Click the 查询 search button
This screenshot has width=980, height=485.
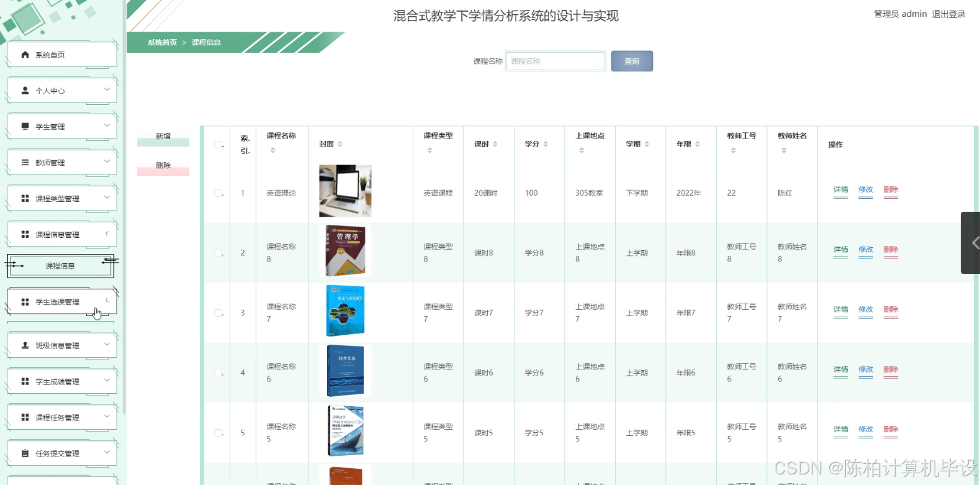(x=632, y=61)
